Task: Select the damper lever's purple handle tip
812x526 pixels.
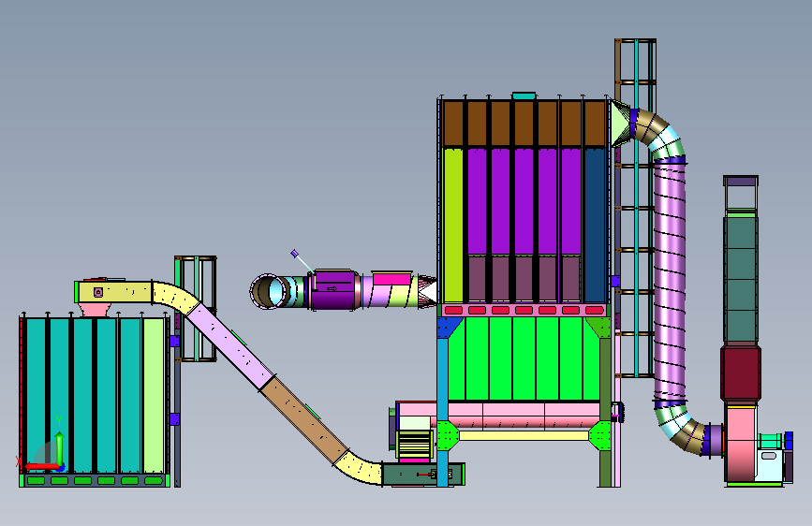Action: coord(295,253)
